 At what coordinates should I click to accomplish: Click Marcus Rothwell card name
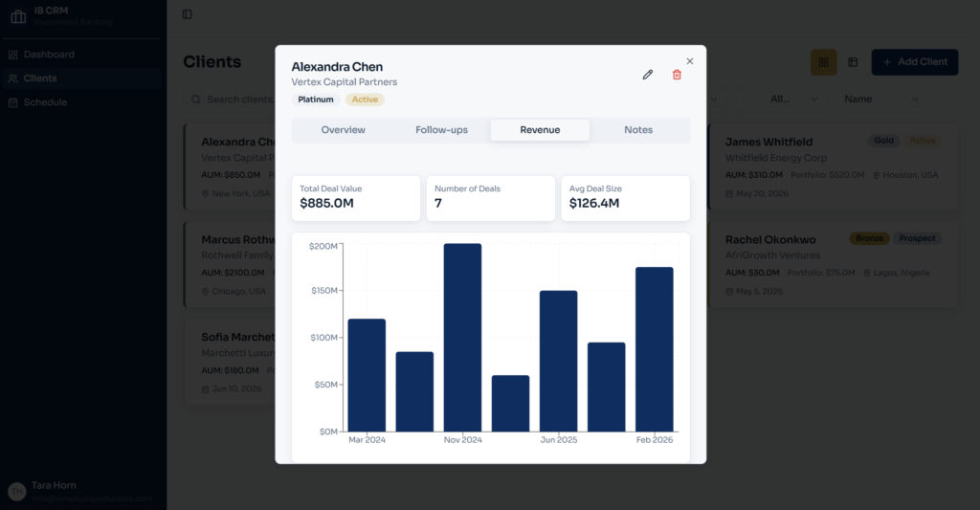pyautogui.click(x=238, y=239)
